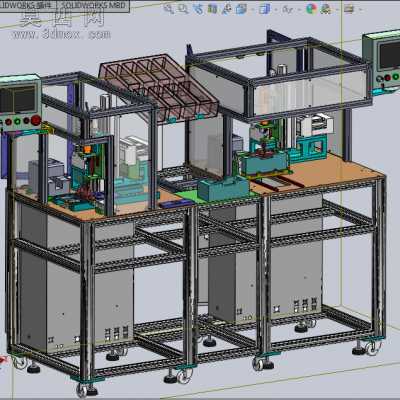The height and width of the screenshot is (400, 400).
Task: Open the Dynamic Annotation Views icon
Action: coord(227,9)
